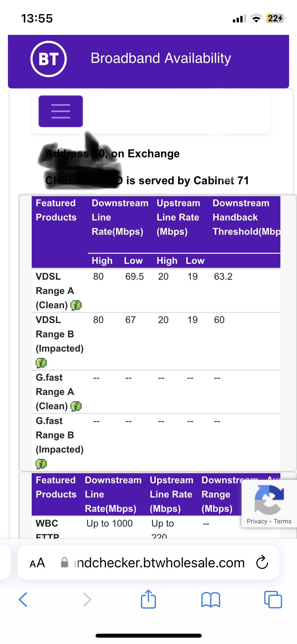Tap the btwholesale.com address bar
297x644 pixels.
[158, 563]
